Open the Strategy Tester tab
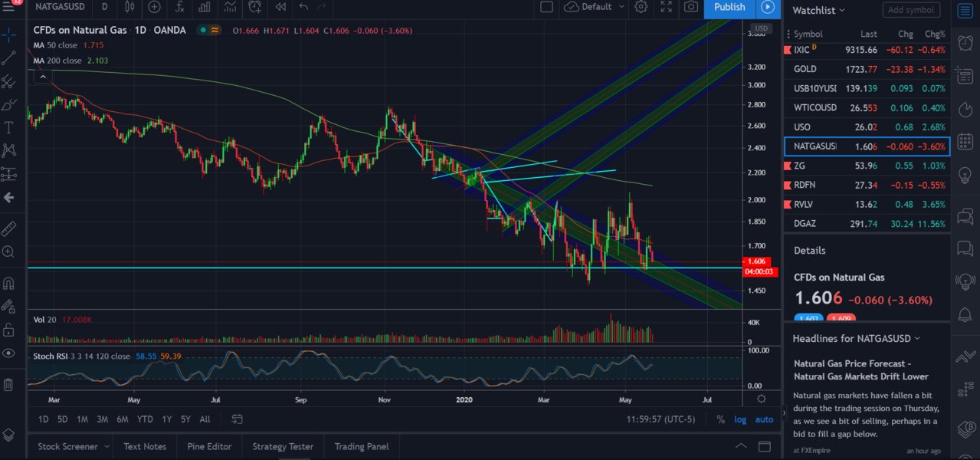This screenshot has height=460, width=980. [x=283, y=446]
